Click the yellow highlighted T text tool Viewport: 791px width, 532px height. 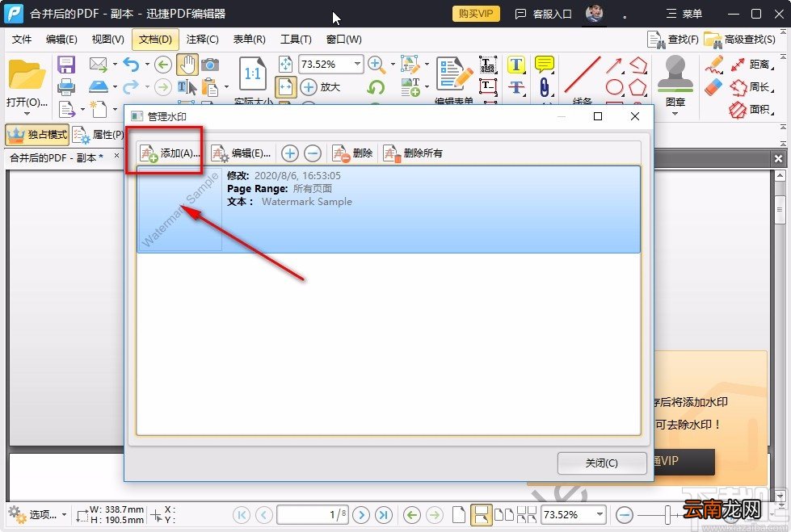pyautogui.click(x=515, y=65)
